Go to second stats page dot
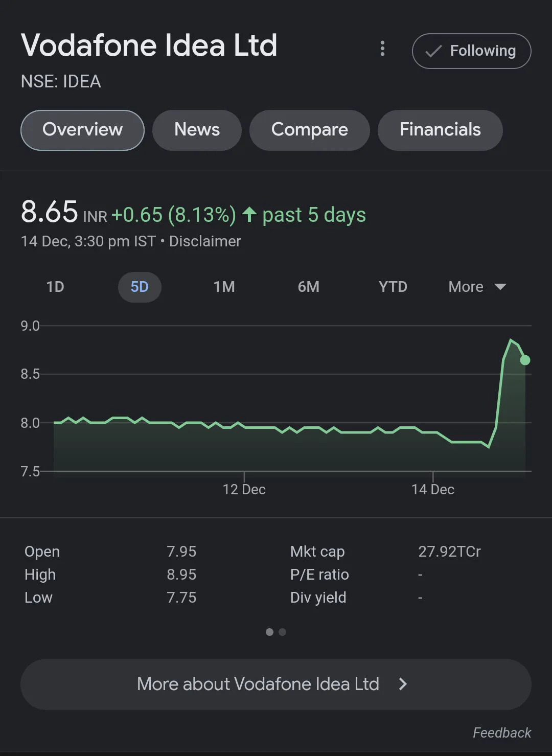This screenshot has width=552, height=756. [282, 632]
